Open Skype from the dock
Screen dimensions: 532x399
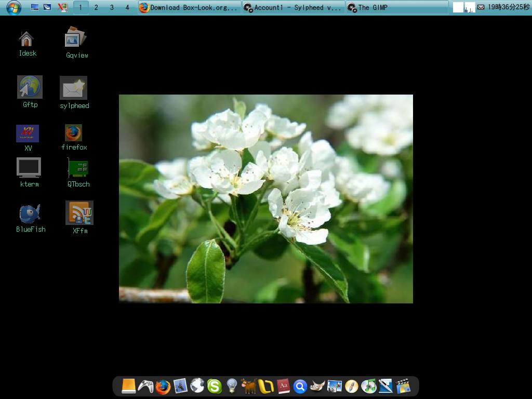click(x=214, y=386)
